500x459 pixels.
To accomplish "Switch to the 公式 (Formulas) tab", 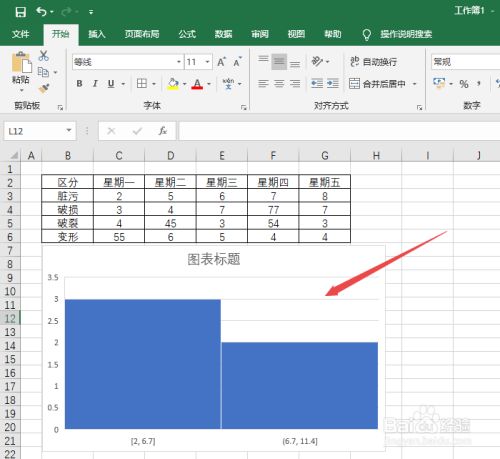I will pyautogui.click(x=187, y=34).
